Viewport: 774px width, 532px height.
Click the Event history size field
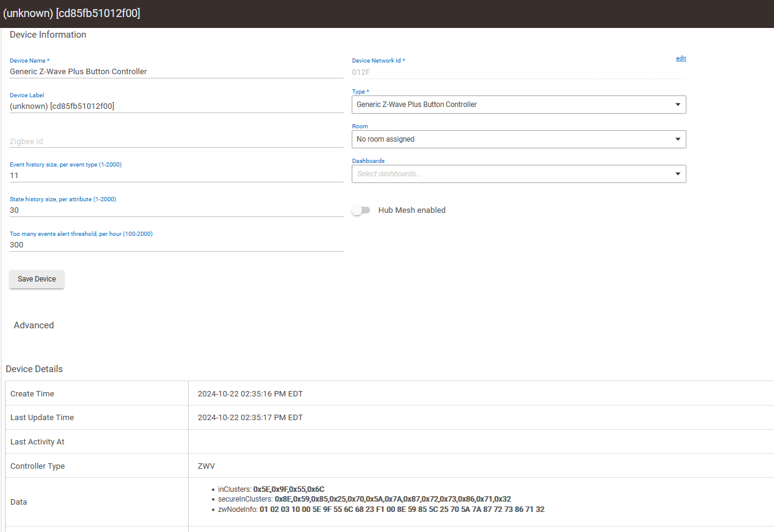click(x=176, y=175)
